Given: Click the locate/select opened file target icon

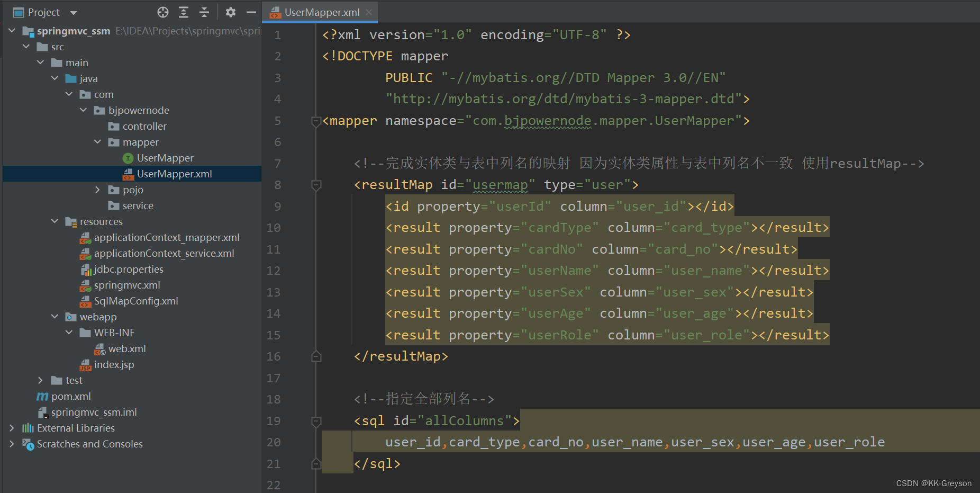Looking at the screenshot, I should 163,12.
